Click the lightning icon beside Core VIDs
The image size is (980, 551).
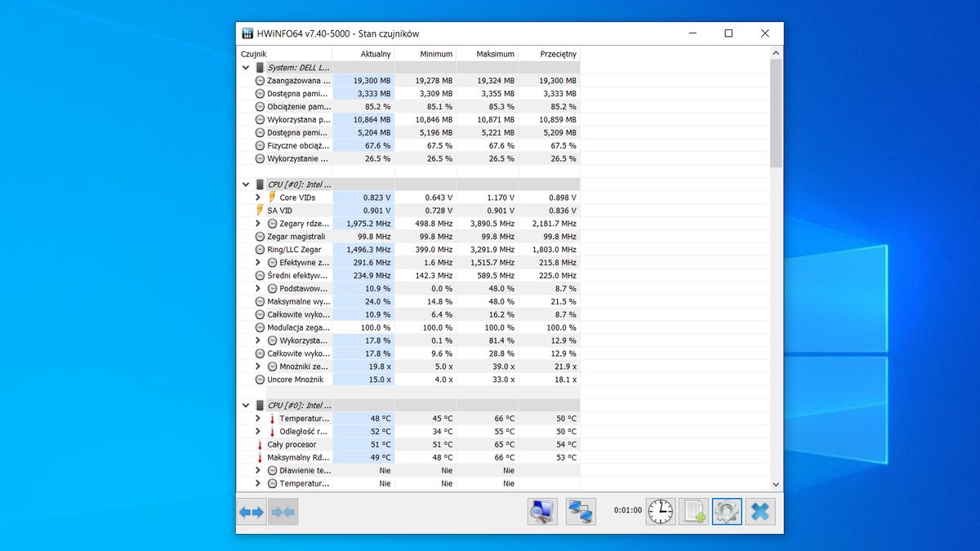[273, 198]
